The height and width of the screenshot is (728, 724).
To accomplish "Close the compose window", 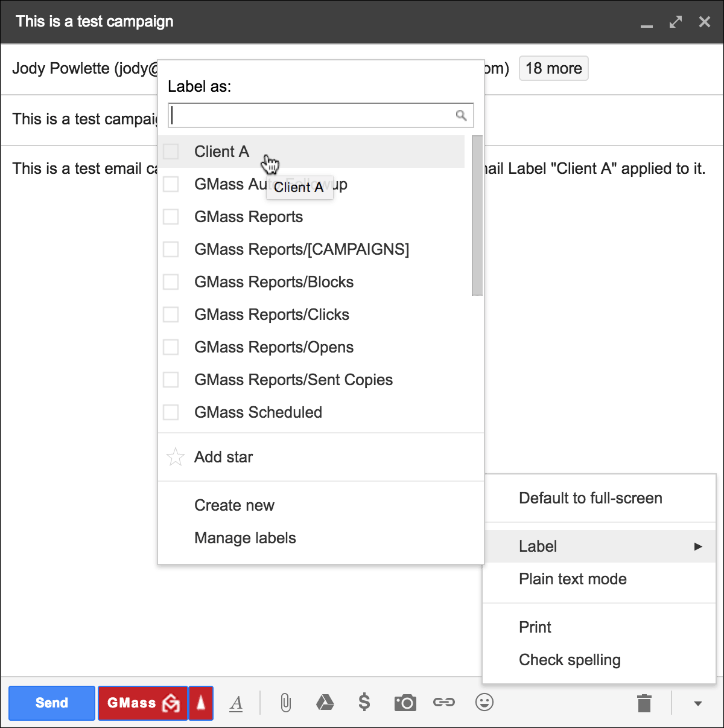I will coord(704,22).
